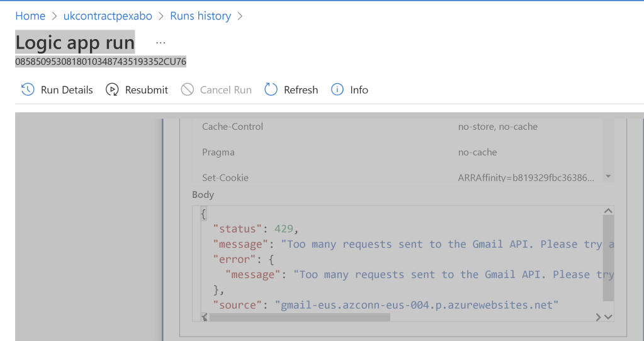Click the Cancel Run circle-slash icon
Screen dimensions: 644x341
coord(188,90)
